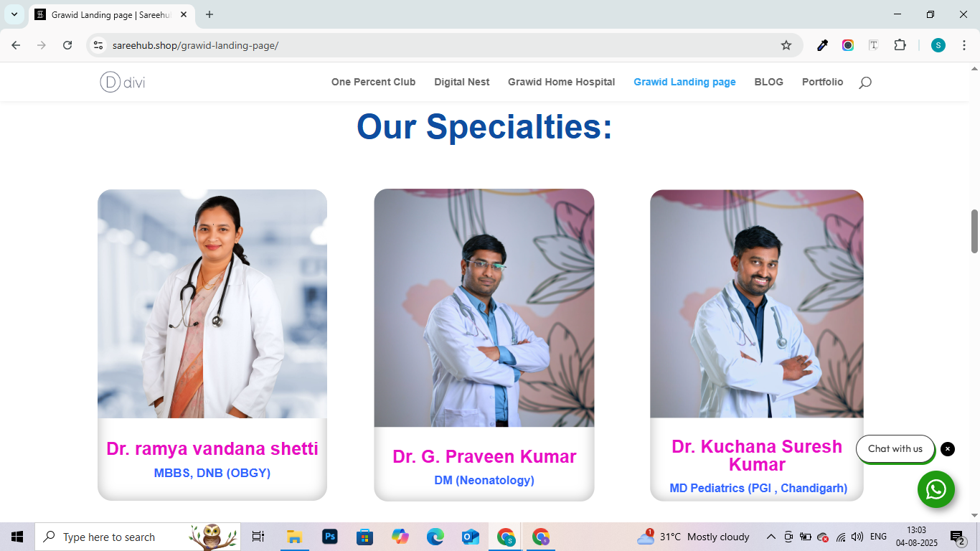
Task: Click the Divi logo in header
Action: coord(123,82)
